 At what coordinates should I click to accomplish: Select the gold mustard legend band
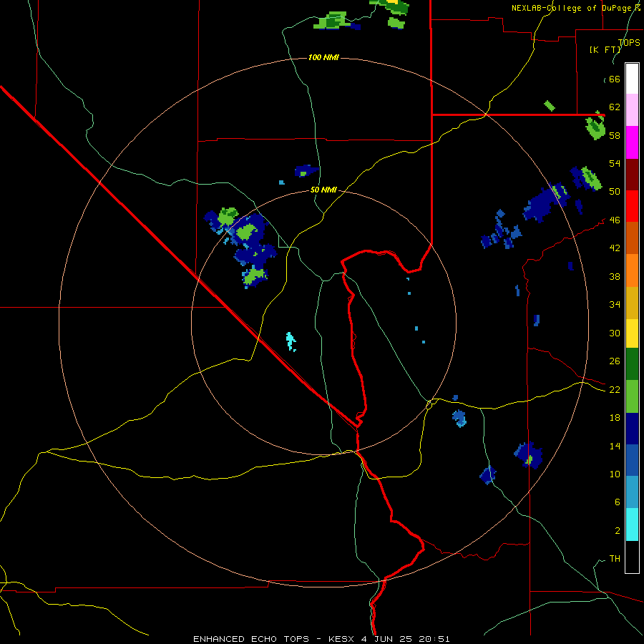632,303
